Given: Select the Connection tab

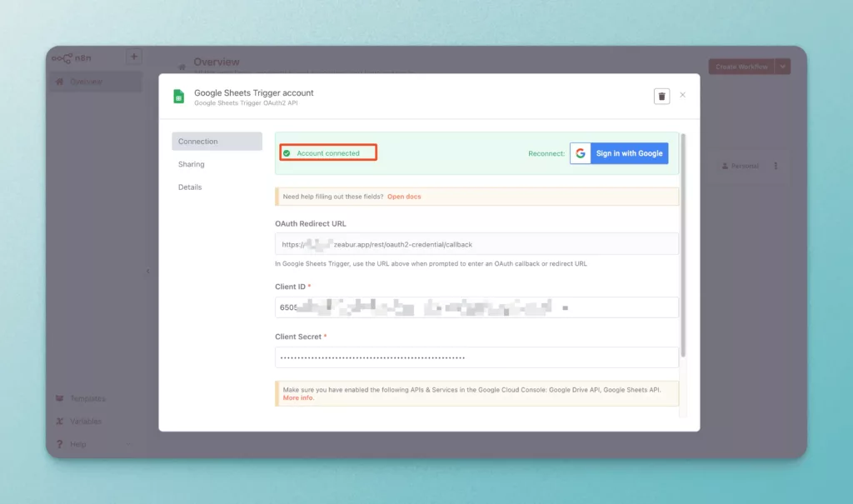Looking at the screenshot, I should click(217, 141).
